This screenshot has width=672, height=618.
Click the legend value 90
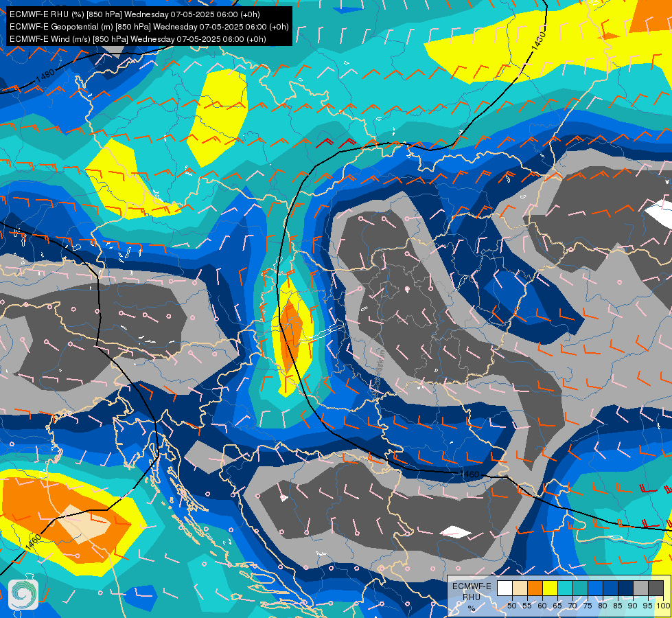pyautogui.click(x=633, y=606)
